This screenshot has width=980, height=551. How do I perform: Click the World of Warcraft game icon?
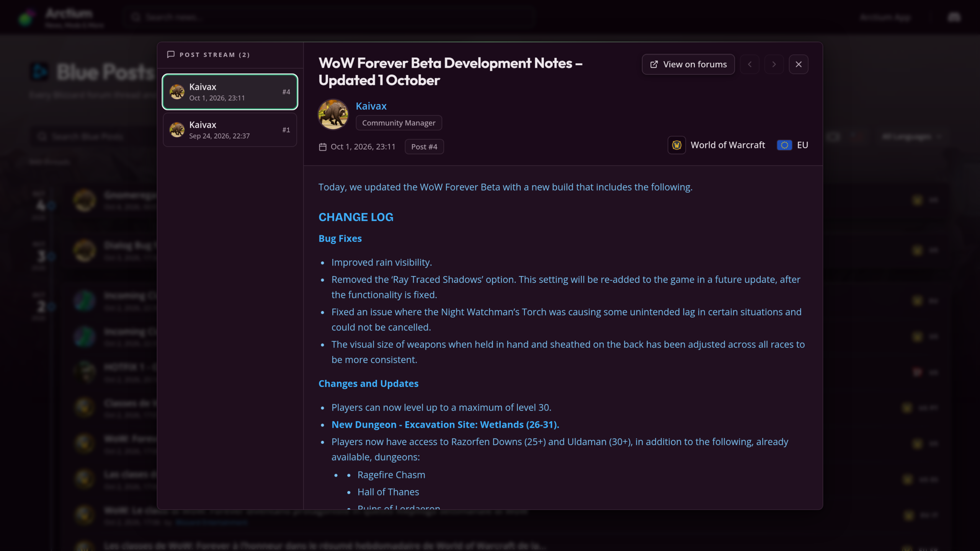pyautogui.click(x=676, y=145)
